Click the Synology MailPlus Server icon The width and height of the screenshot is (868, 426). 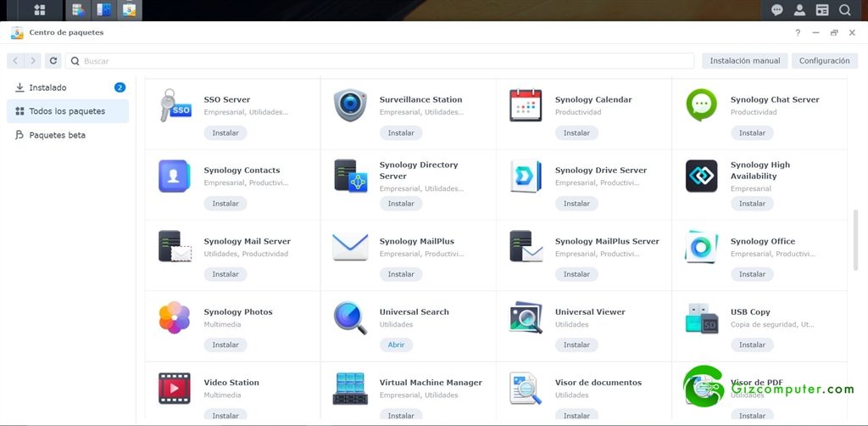click(526, 246)
